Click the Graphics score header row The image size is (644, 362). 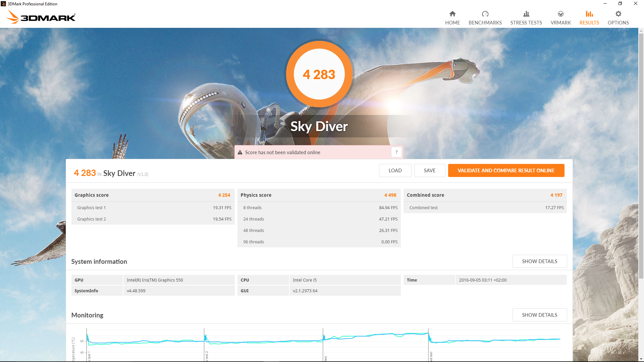click(x=153, y=195)
